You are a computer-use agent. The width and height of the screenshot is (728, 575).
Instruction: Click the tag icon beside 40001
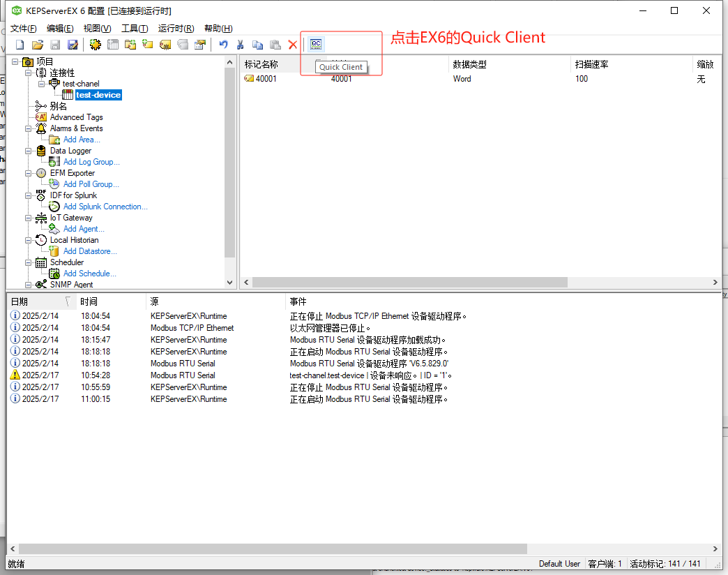point(249,78)
